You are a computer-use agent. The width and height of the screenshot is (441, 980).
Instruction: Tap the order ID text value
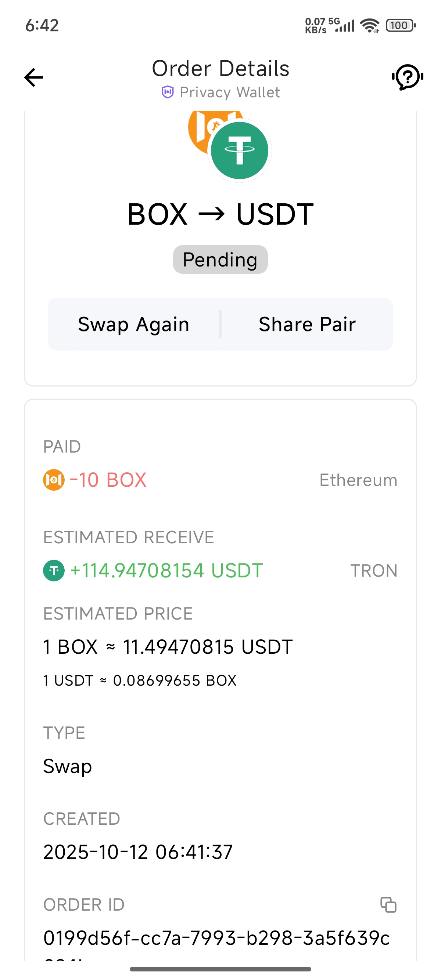pyautogui.click(x=216, y=938)
